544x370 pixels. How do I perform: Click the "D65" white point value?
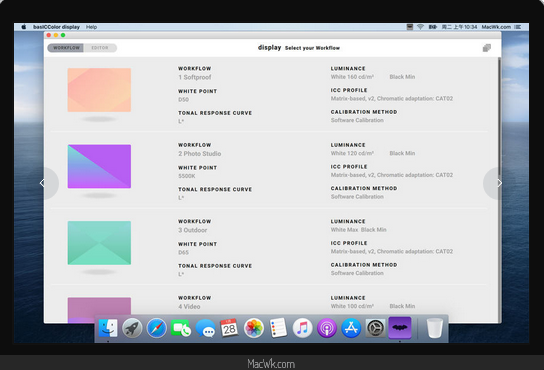point(184,252)
